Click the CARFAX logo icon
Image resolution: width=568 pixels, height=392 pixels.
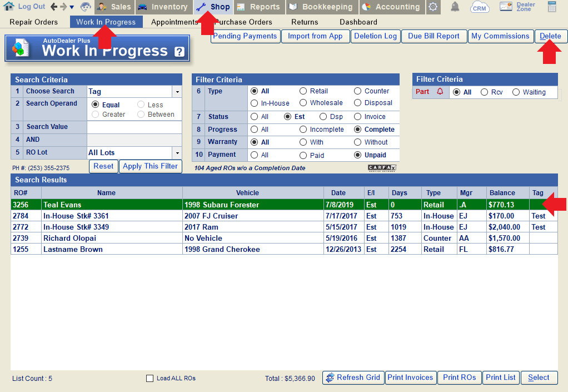point(382,168)
